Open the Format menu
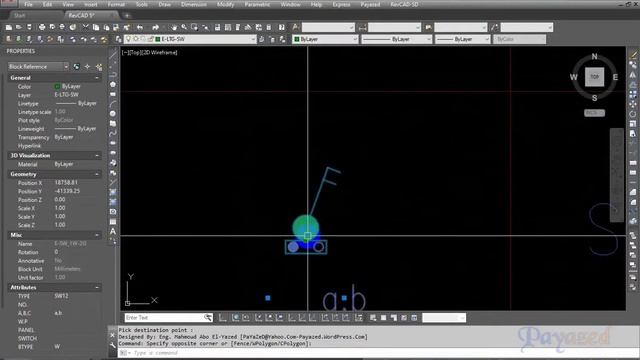The image size is (640, 360). [116, 4]
